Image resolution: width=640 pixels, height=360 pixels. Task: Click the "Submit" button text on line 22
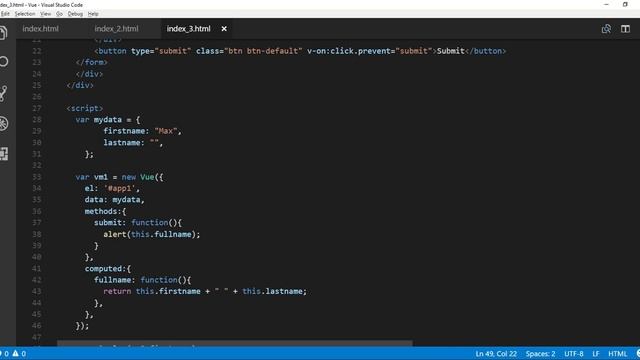(451, 51)
